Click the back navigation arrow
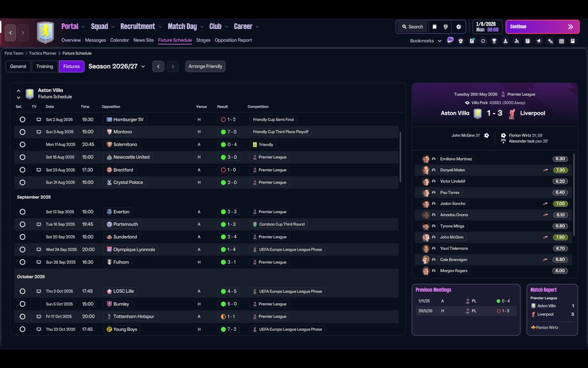The width and height of the screenshot is (588, 368). click(11, 33)
